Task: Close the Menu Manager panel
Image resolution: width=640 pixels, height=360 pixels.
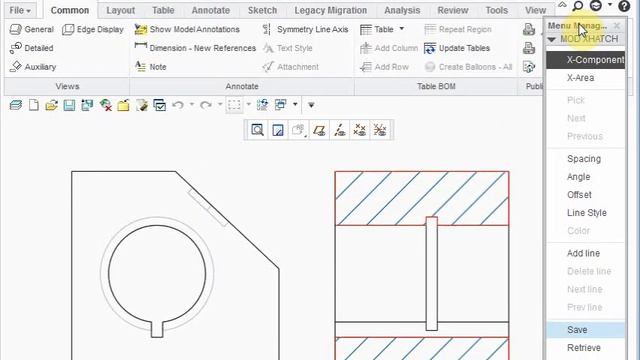Action: tap(617, 26)
